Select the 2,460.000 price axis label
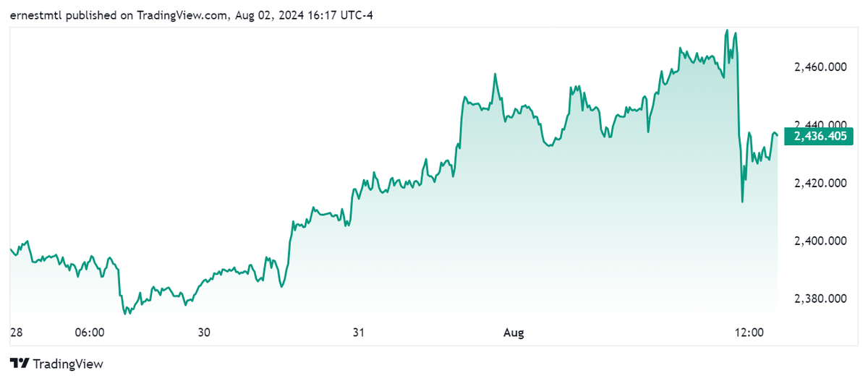The width and height of the screenshot is (868, 381). (x=821, y=67)
